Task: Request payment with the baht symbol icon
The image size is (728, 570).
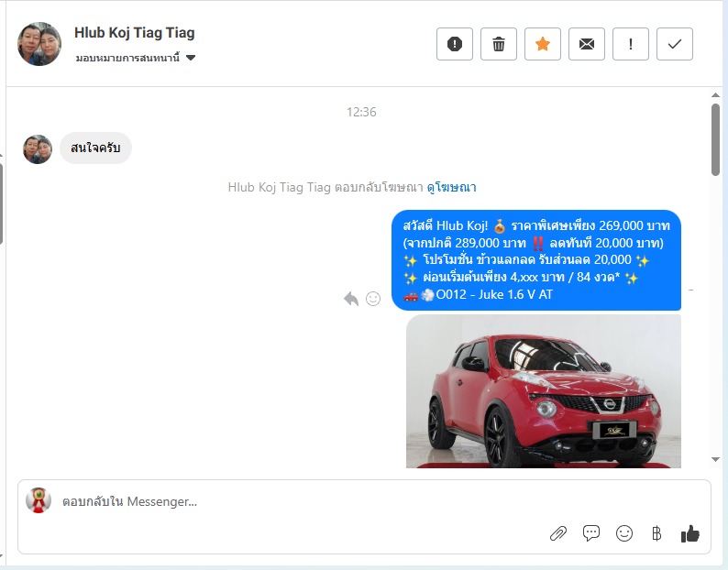Action: [x=656, y=533]
